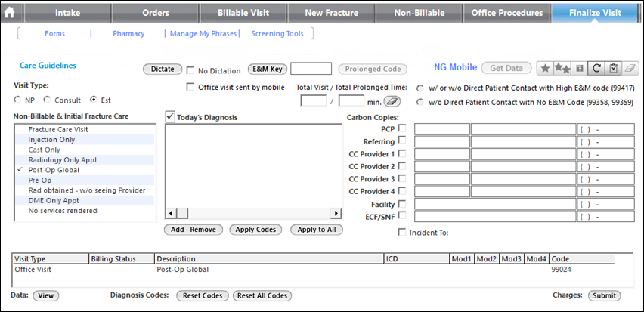The height and width of the screenshot is (312, 644).
Task: Open the Office Procedures tab
Action: (x=507, y=13)
